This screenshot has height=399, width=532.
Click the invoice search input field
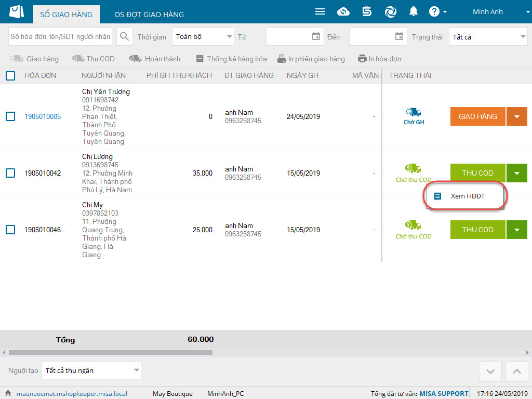point(60,37)
